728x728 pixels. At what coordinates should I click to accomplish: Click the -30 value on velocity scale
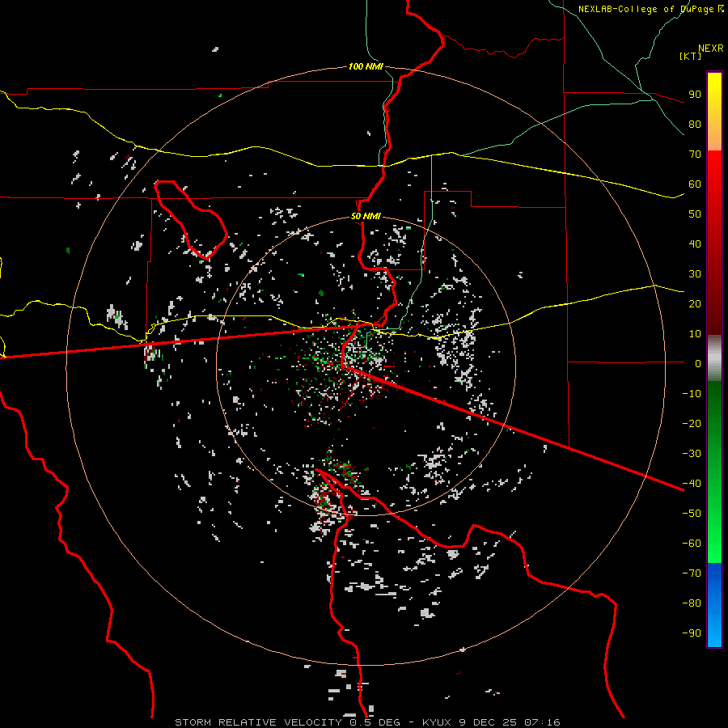coord(692,454)
